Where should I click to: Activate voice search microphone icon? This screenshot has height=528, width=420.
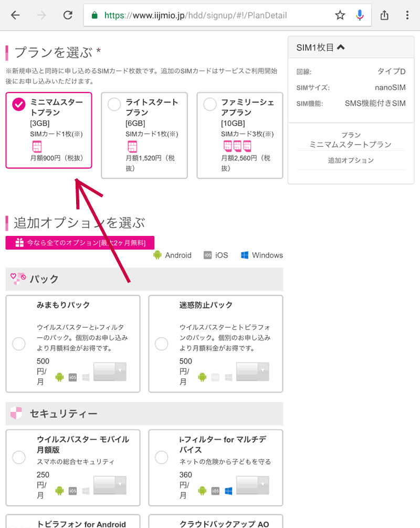360,15
